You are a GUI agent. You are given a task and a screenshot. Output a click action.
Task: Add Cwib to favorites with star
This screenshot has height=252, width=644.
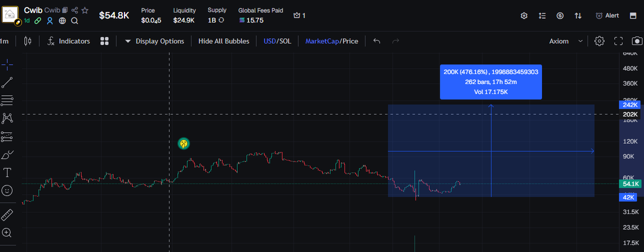[x=85, y=10]
